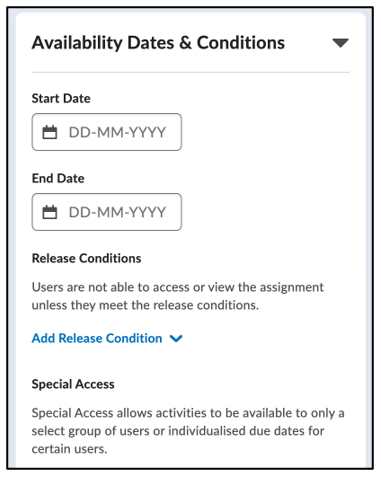Click the Special Access heading
The width and height of the screenshot is (381, 481).
tap(73, 384)
